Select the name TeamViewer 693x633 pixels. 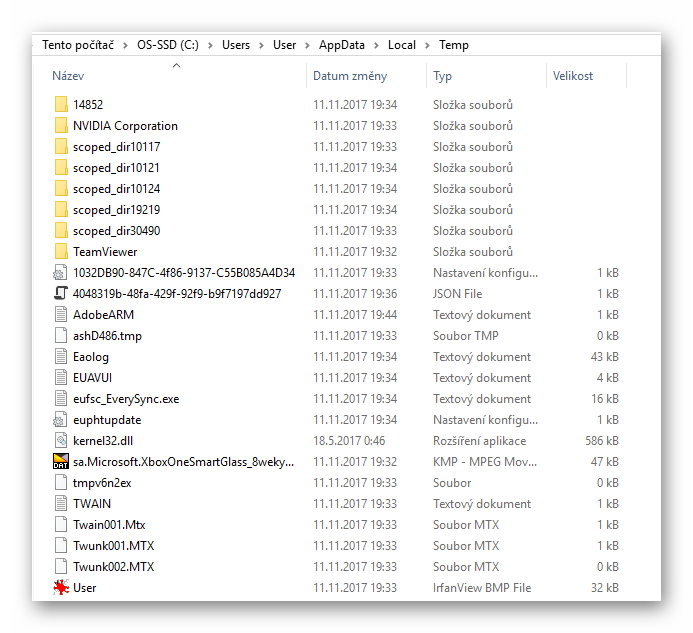(105, 252)
